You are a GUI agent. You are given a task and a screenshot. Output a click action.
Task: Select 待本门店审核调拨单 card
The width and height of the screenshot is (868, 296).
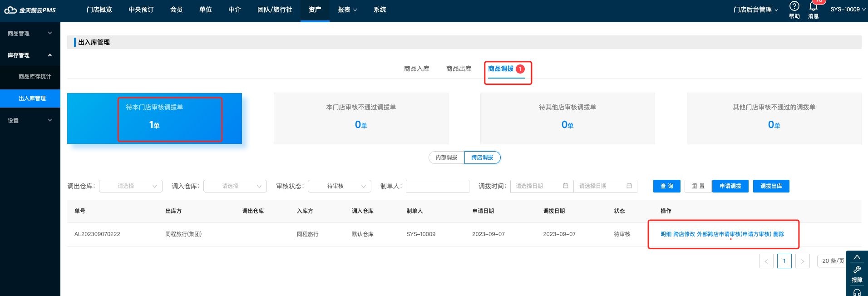[154, 118]
